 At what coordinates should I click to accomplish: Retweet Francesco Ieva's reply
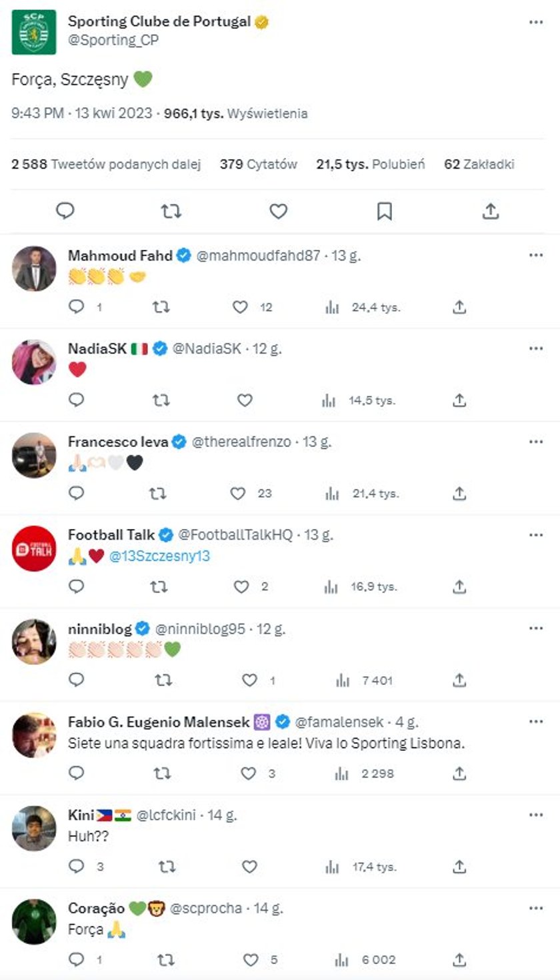tap(159, 494)
